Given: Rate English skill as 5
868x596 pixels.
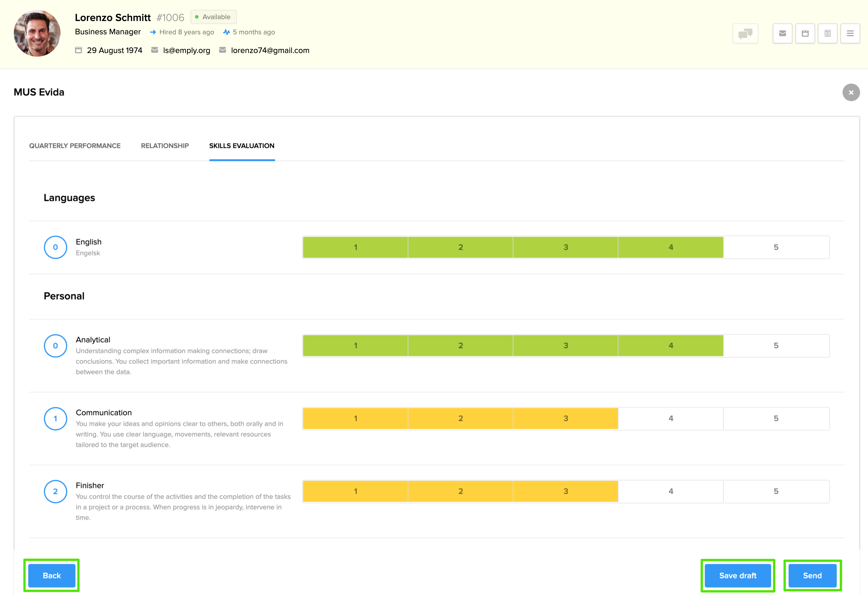Looking at the screenshot, I should pyautogui.click(x=776, y=247).
